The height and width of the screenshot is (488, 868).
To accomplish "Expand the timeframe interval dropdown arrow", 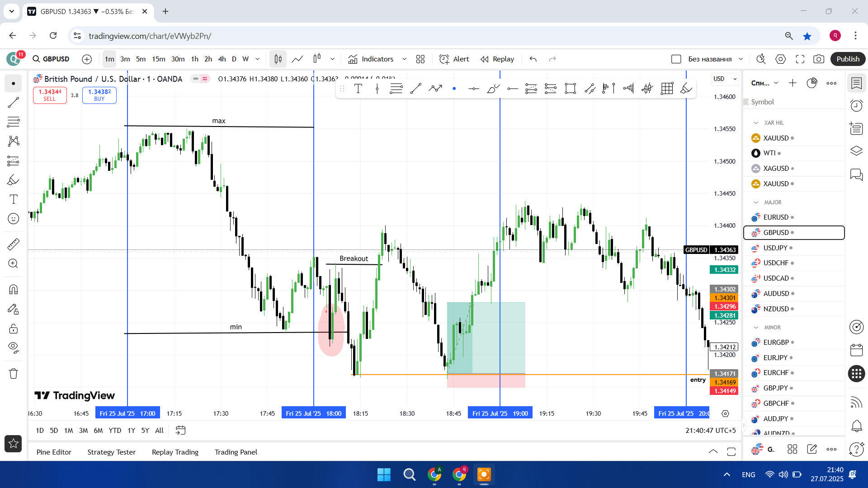I will click(258, 59).
